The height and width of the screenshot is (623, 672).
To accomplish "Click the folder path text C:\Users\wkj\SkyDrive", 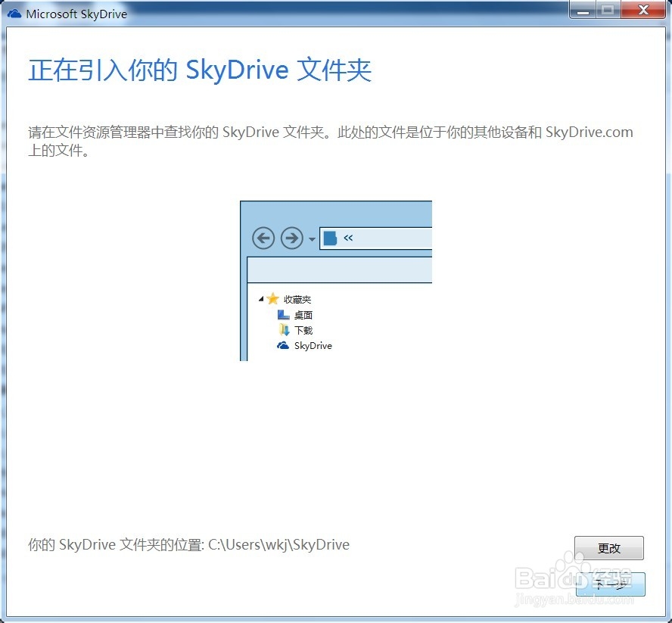I will pos(278,544).
